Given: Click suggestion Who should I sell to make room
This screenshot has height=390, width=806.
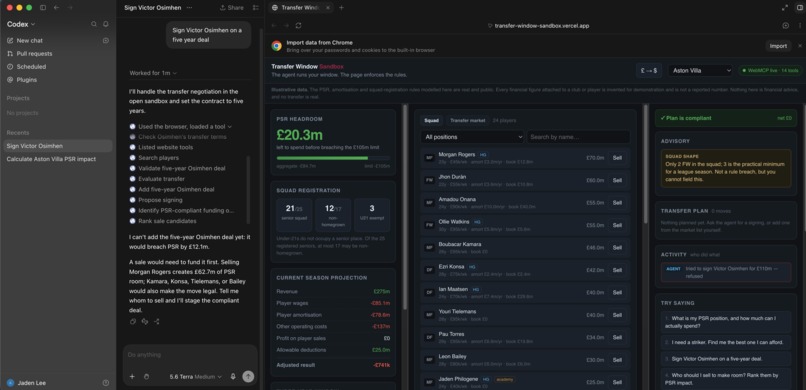Looking at the screenshot, I should tap(726, 379).
